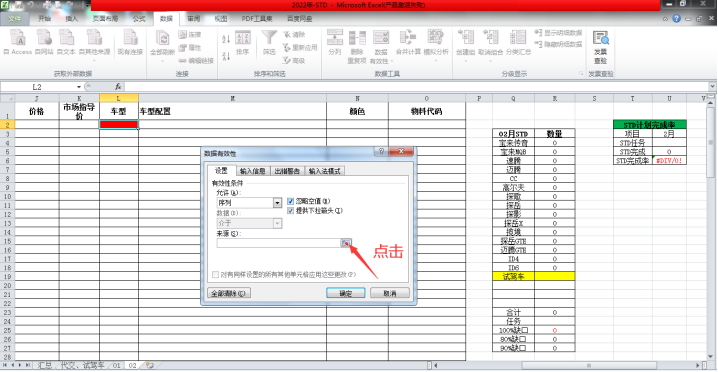The image size is (718, 372).
Task: Click the 重新应用 filter icon
Action: pos(287,47)
